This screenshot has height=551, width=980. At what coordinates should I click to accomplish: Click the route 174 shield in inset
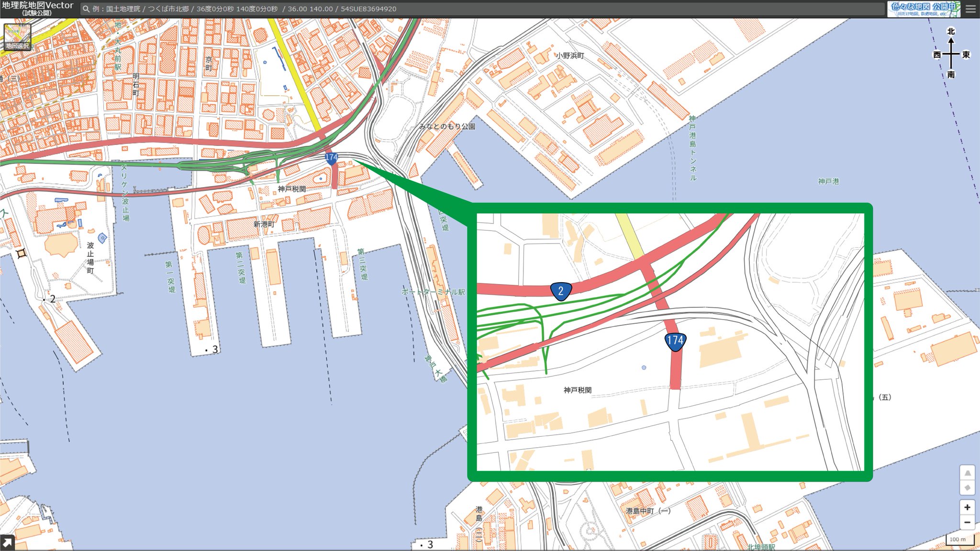pos(675,341)
